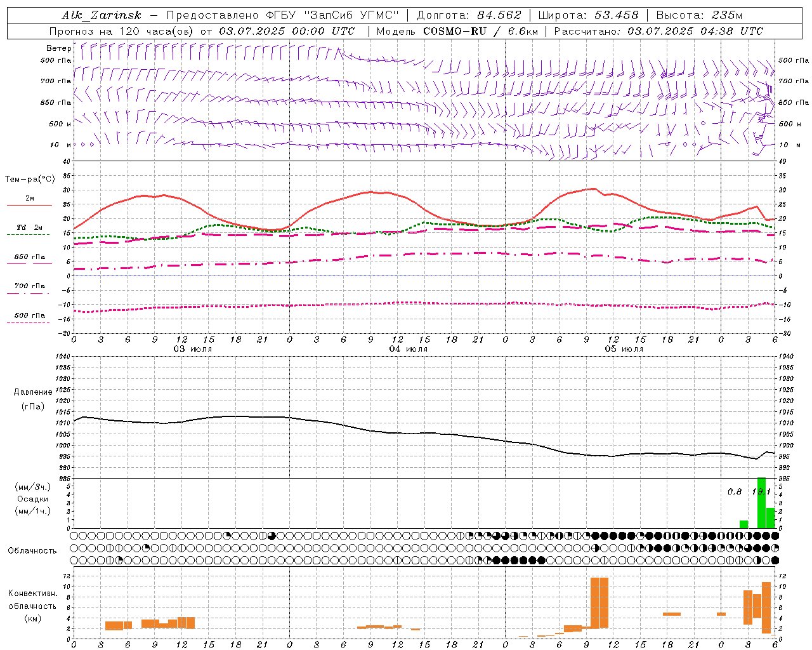812x650 pixels.
Task: Click the (км) unit of convective cloudiness
Action: pos(33,618)
